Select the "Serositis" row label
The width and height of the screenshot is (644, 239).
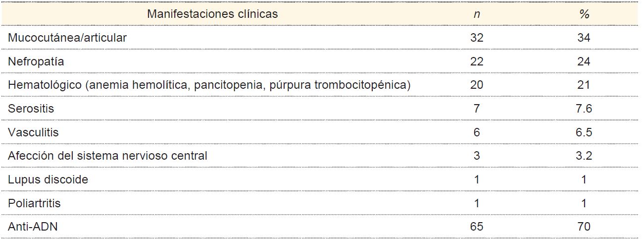(x=31, y=109)
